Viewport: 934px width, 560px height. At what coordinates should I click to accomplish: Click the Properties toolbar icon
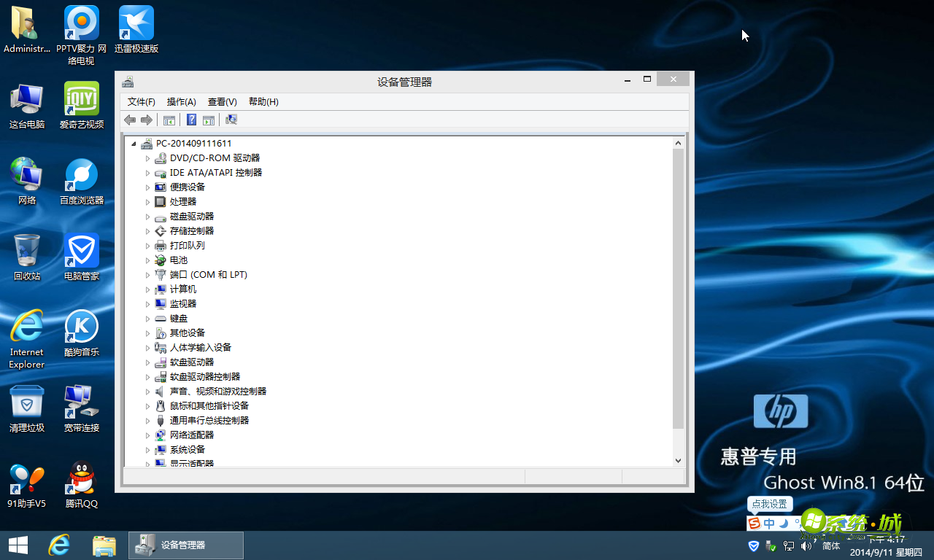(209, 120)
